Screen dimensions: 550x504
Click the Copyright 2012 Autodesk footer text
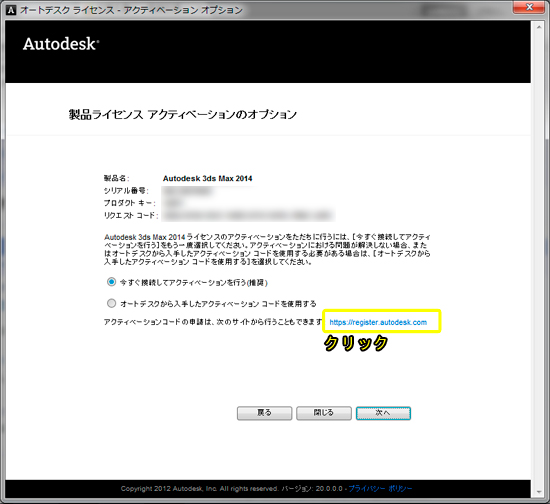coord(199,488)
